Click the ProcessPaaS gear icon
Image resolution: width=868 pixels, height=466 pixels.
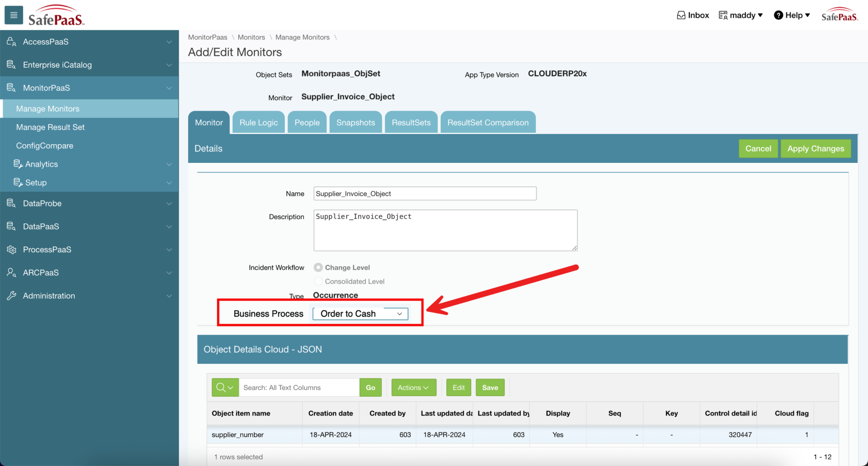(x=11, y=250)
